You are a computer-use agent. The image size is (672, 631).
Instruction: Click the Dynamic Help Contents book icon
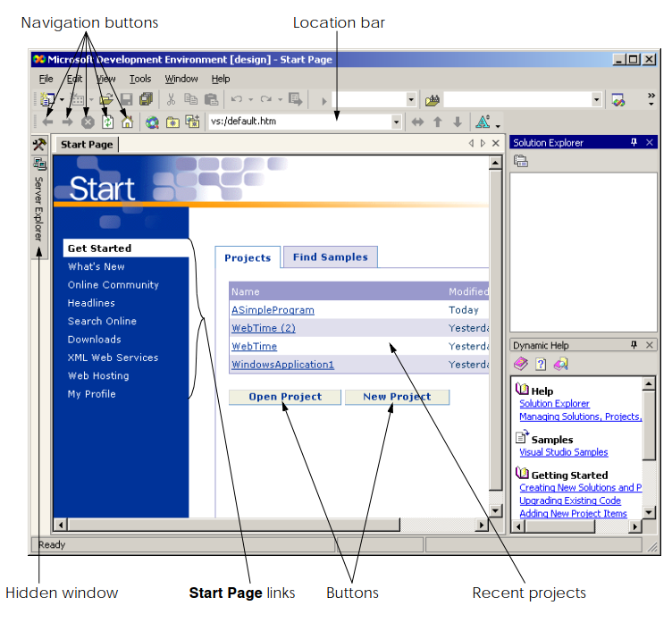pyautogui.click(x=521, y=364)
